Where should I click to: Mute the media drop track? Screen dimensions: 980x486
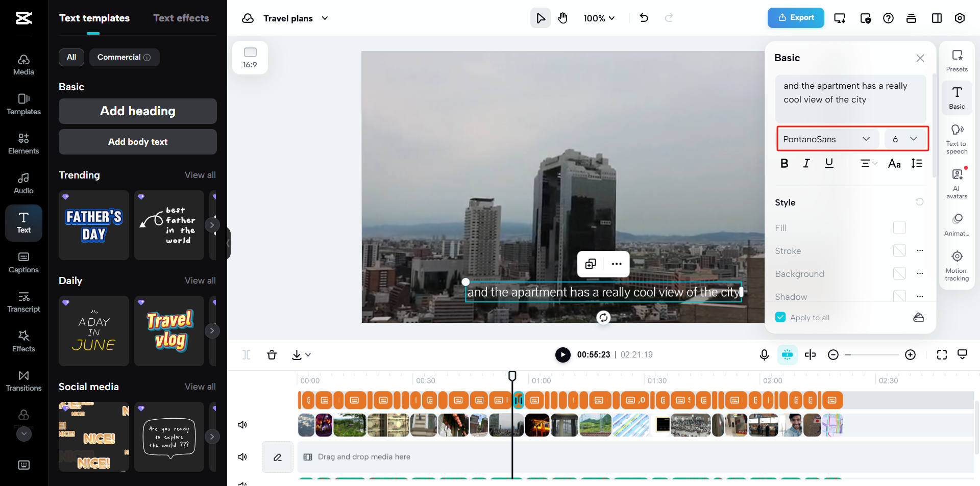pos(242,457)
